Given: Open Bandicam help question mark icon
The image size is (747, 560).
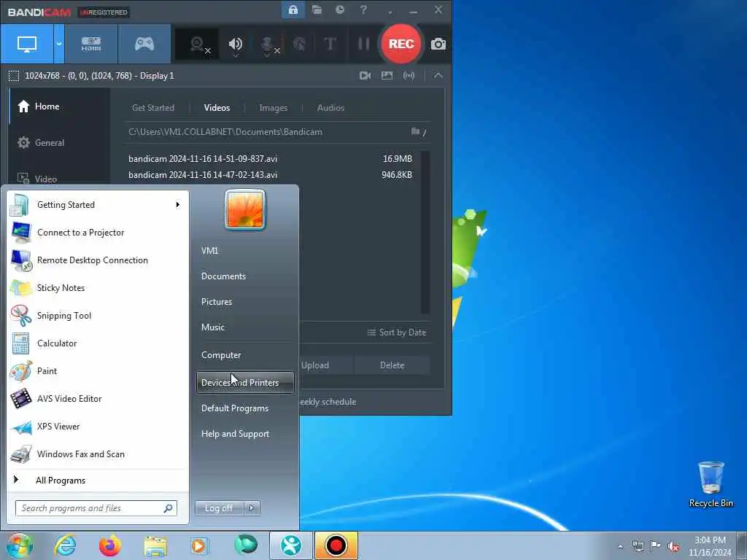Looking at the screenshot, I should click(x=363, y=9).
